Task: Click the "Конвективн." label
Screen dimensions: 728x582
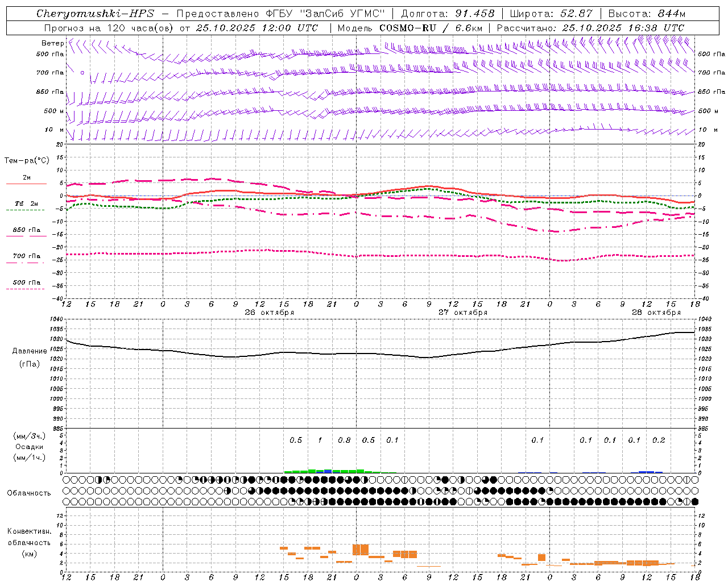Action: pyautogui.click(x=30, y=531)
